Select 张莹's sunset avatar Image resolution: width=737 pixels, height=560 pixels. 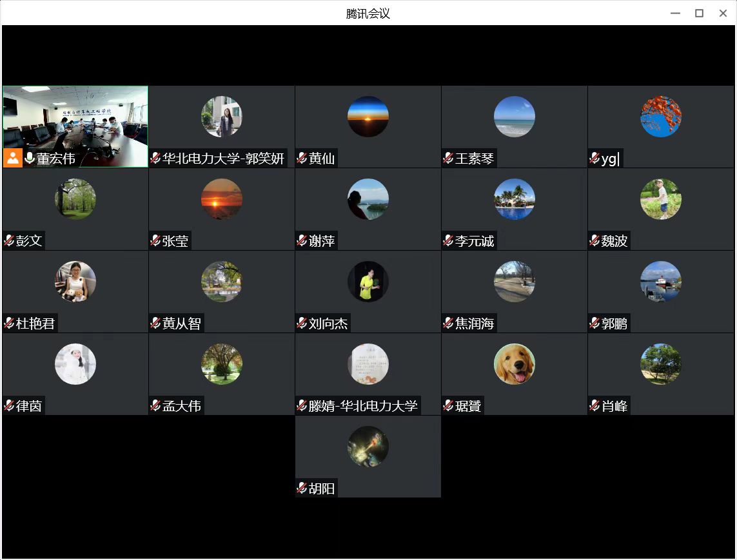pyautogui.click(x=222, y=199)
